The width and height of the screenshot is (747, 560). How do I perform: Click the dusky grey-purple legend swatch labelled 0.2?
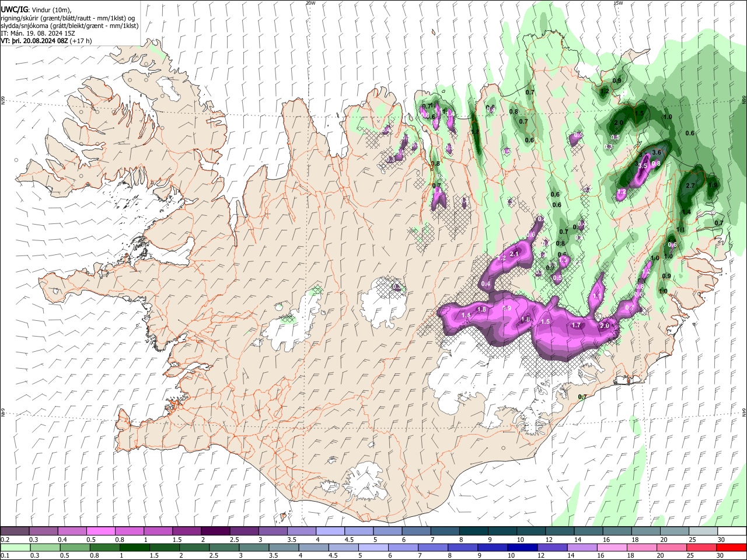(x=15, y=531)
